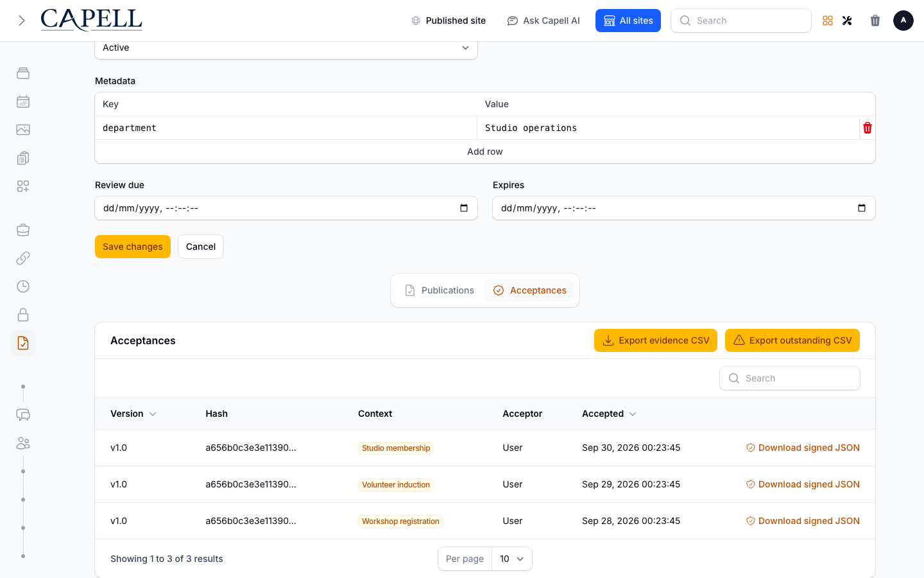
Task: Open the tools wrench icon
Action: tap(847, 21)
